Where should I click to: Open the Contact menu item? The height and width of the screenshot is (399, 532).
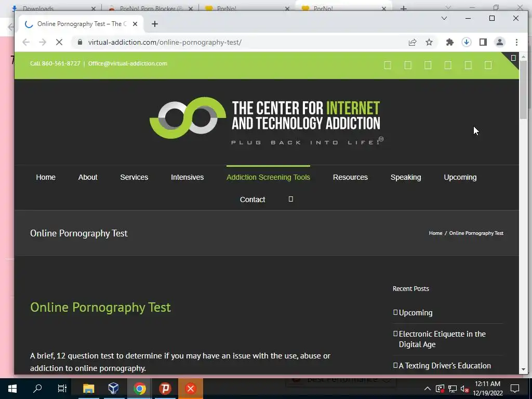(252, 199)
